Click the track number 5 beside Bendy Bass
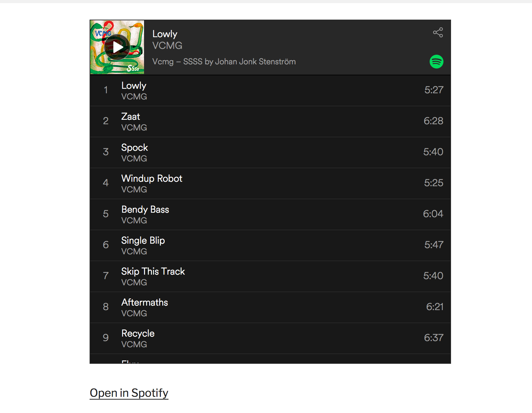This screenshot has width=532, height=413. point(106,214)
